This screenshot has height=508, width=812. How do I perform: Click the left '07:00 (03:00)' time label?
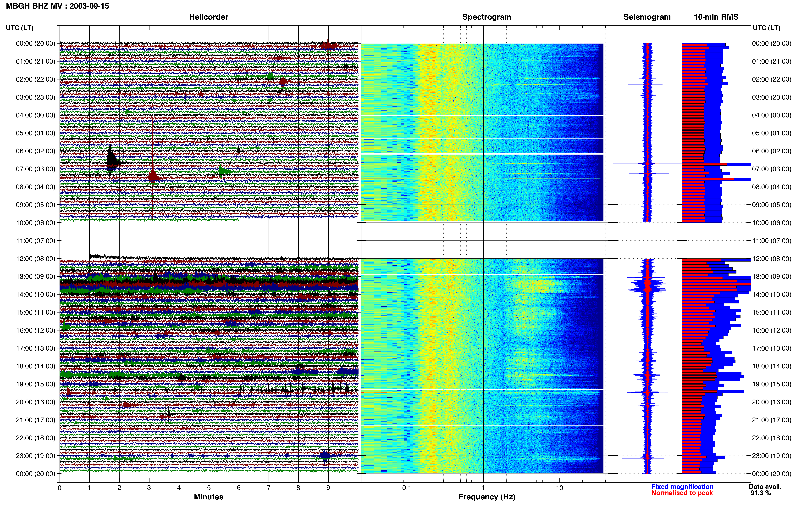(x=36, y=169)
